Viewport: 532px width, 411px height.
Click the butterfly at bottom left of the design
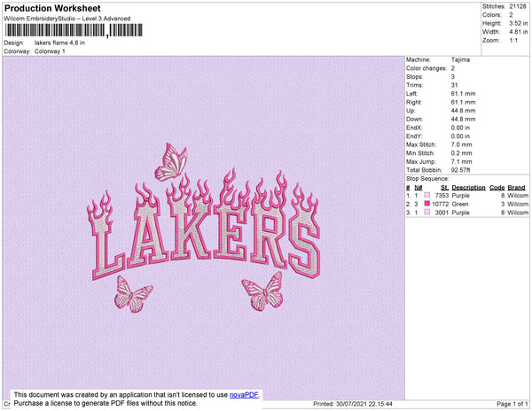point(133,294)
